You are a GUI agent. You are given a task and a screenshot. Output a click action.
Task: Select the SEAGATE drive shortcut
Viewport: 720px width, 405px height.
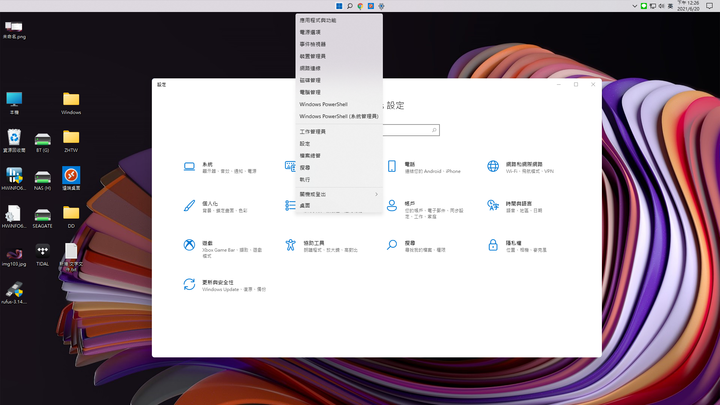click(42, 217)
